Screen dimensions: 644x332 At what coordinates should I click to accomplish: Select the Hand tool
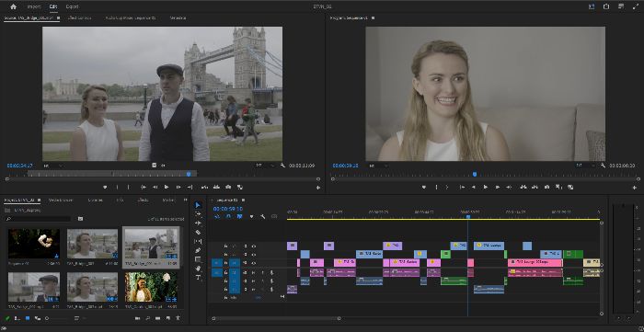198,269
